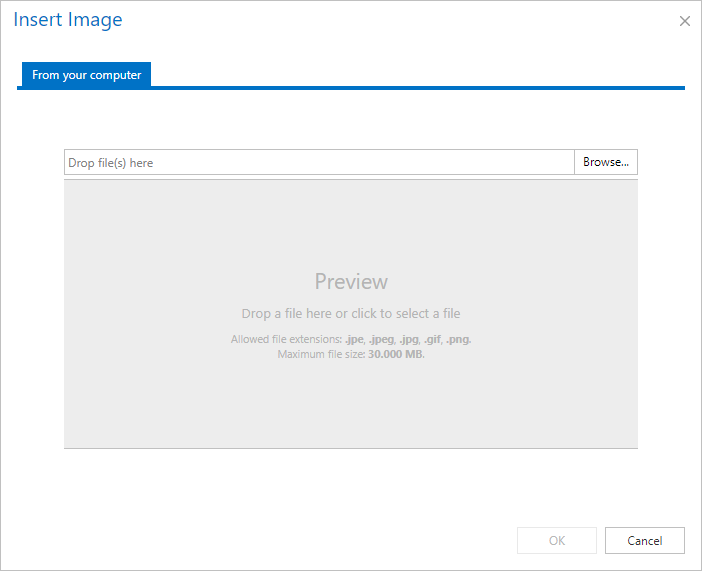Click the 30.000 MB size value

click(396, 354)
